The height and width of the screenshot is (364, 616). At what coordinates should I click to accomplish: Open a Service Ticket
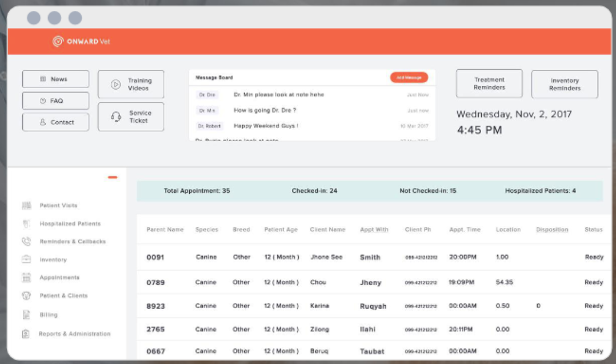(131, 117)
